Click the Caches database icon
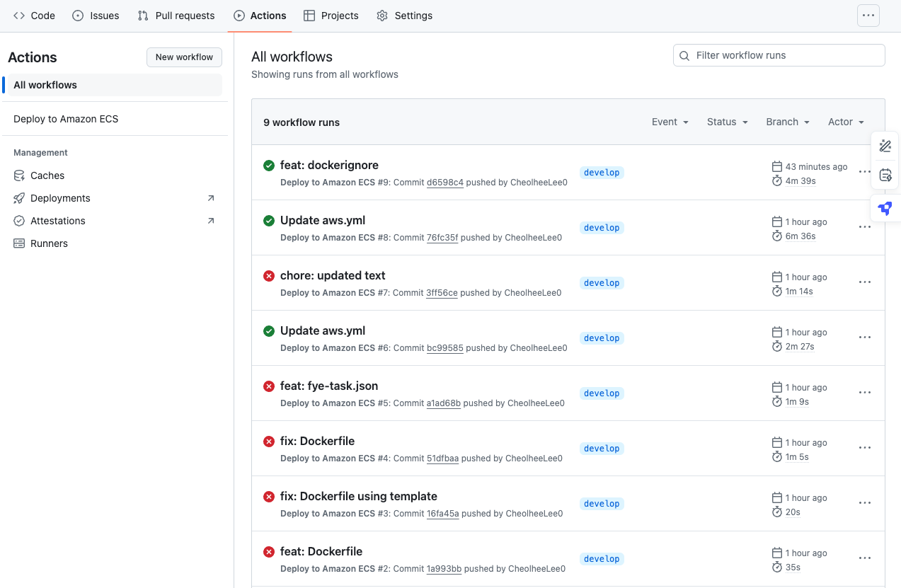 coord(19,175)
